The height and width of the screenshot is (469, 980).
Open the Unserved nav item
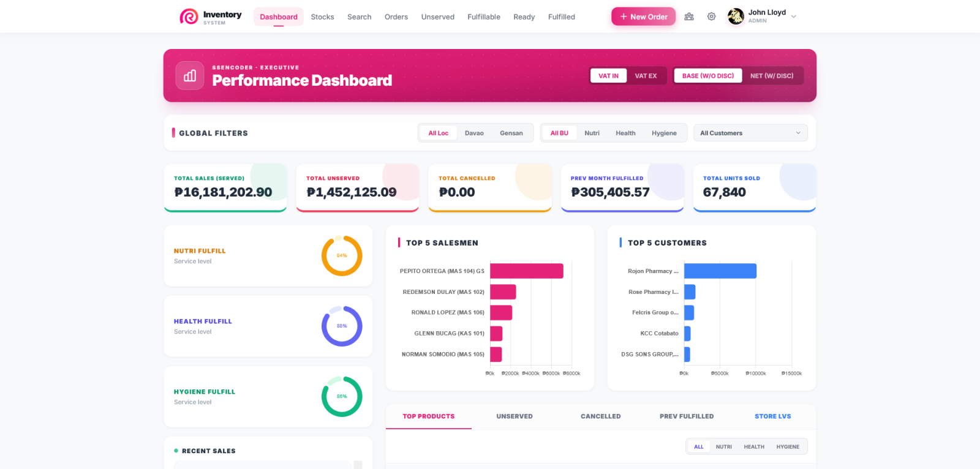438,17
